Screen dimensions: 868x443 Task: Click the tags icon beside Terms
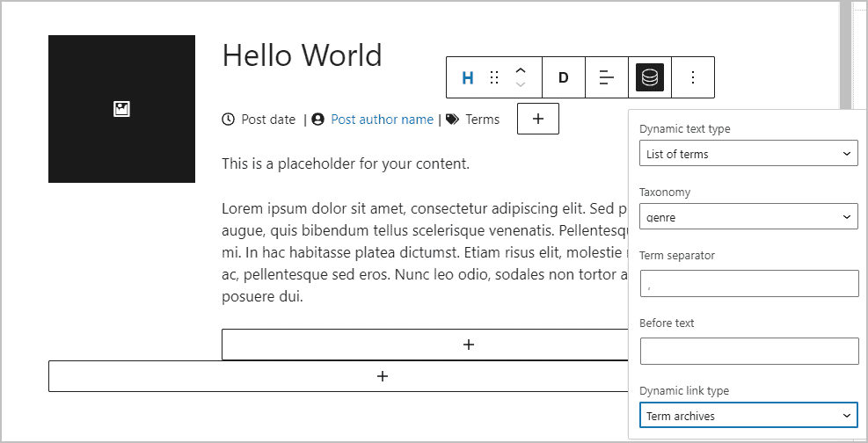pyautogui.click(x=452, y=120)
